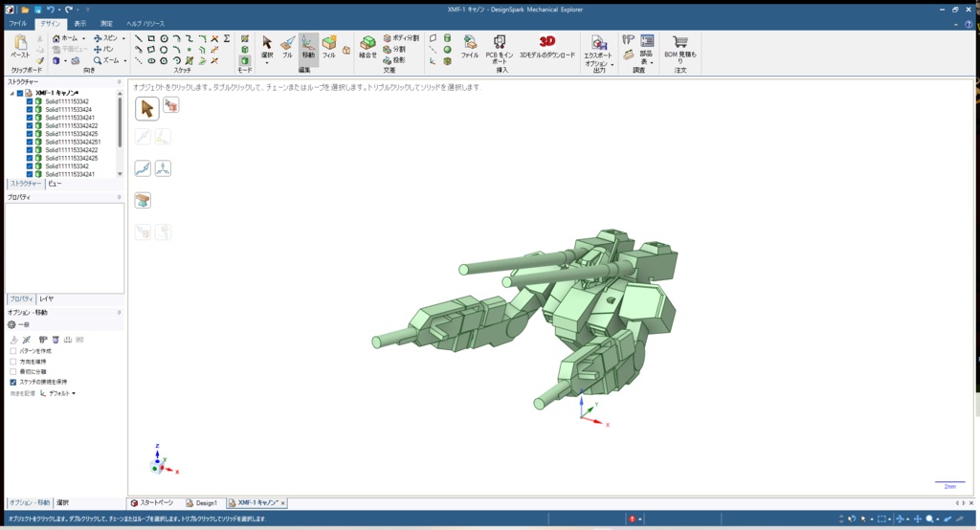Uncheck visibility of Solid111115334241 first entry
The width and height of the screenshot is (980, 530).
tap(30, 118)
